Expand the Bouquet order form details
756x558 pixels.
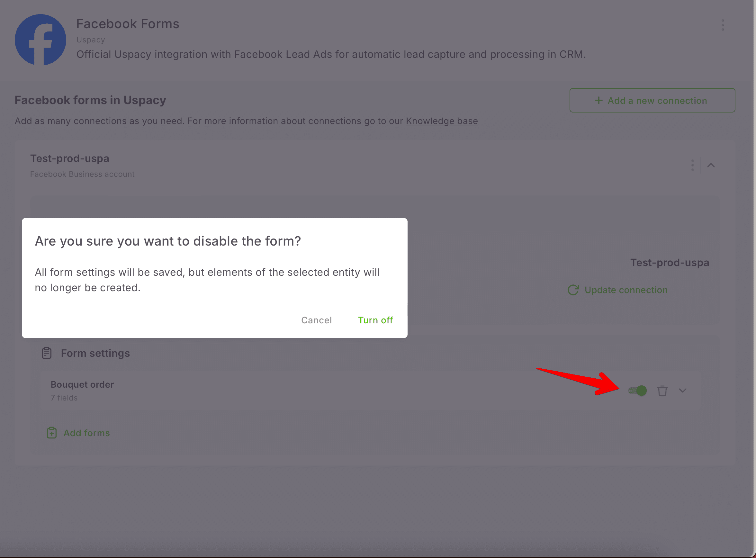tap(682, 391)
